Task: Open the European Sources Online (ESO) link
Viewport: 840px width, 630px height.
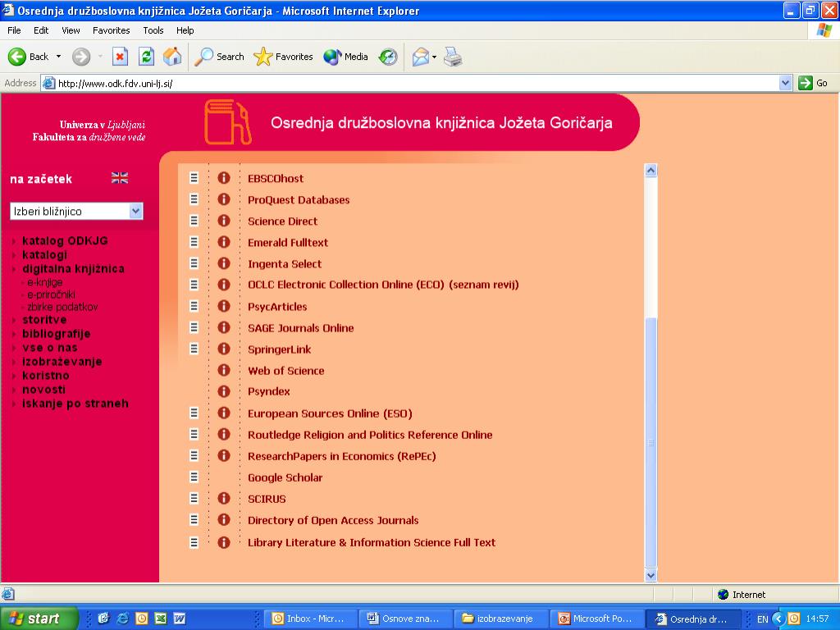Action: pyautogui.click(x=330, y=413)
